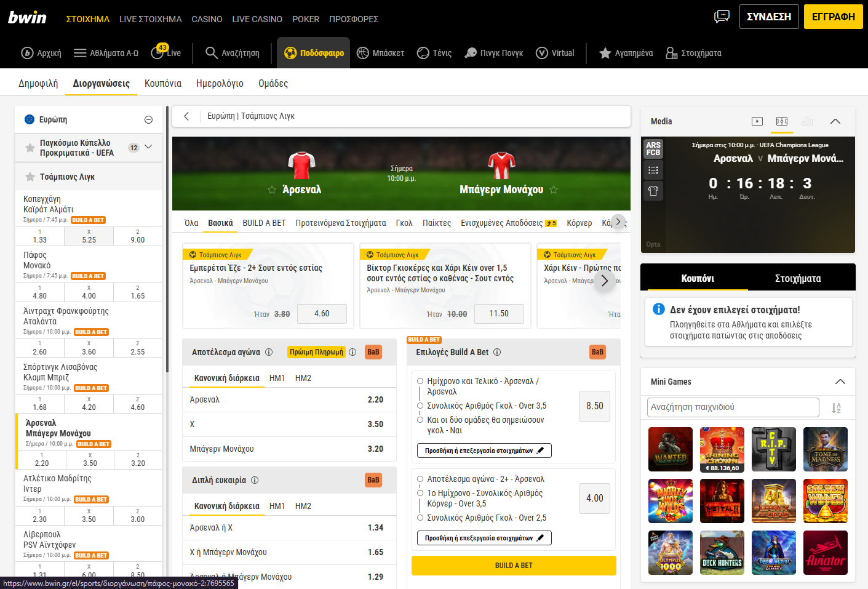Click the Live clock icon with 43 badge

coord(158,53)
